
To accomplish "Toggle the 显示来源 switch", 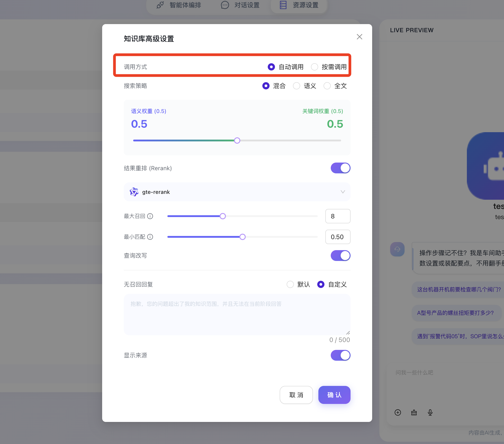I will [x=340, y=355].
